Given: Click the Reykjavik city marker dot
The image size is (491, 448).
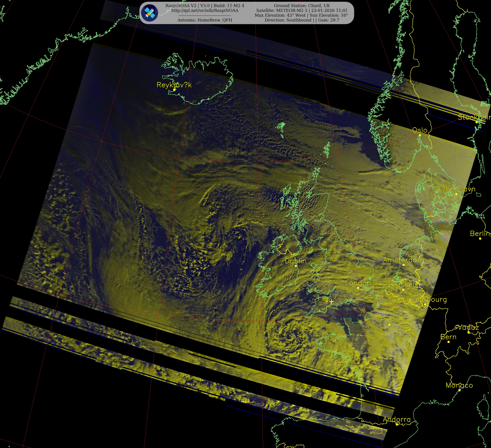Looking at the screenshot, I should [x=174, y=90].
